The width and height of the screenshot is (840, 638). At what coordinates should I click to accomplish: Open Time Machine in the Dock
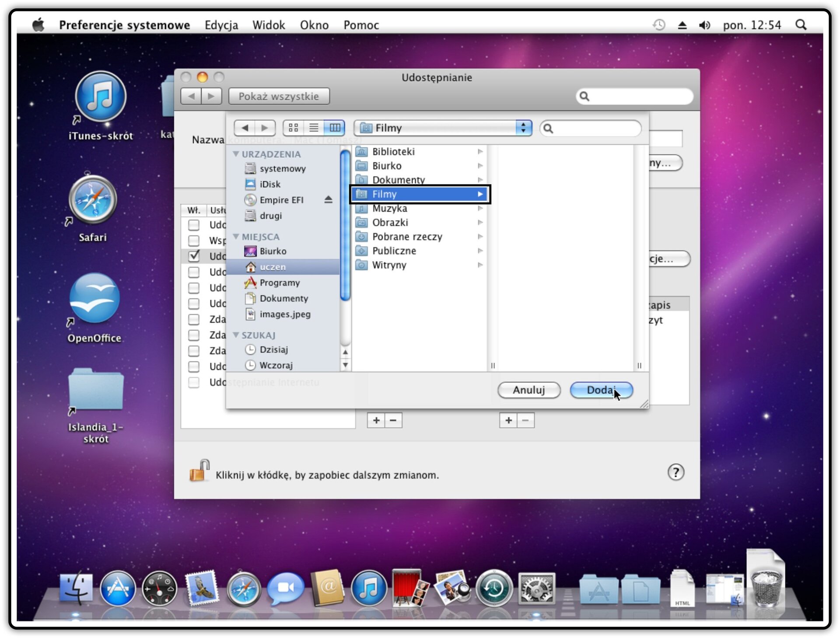(494, 588)
